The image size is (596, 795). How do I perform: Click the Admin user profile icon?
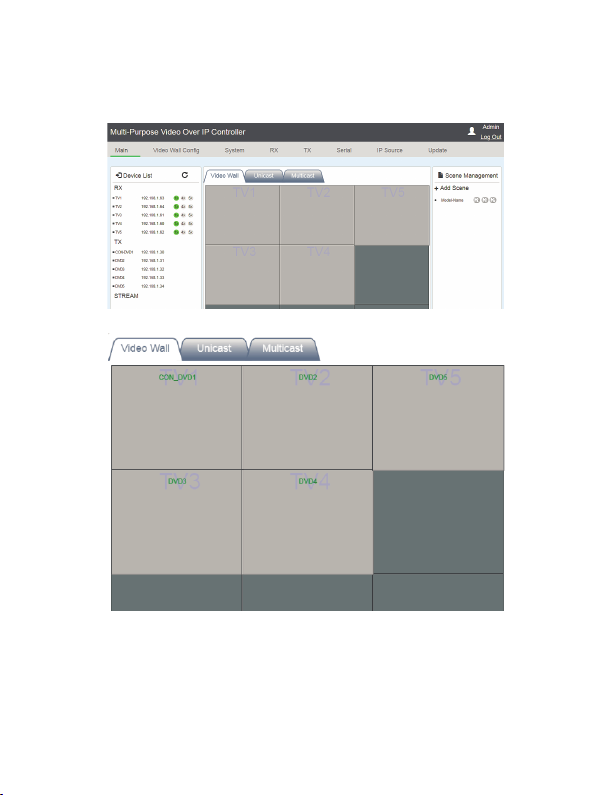471,131
